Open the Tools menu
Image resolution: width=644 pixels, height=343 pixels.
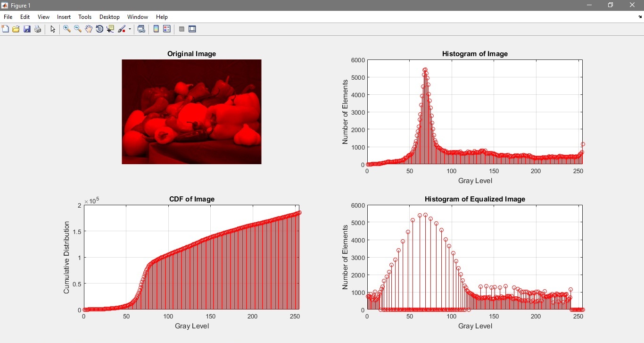85,17
